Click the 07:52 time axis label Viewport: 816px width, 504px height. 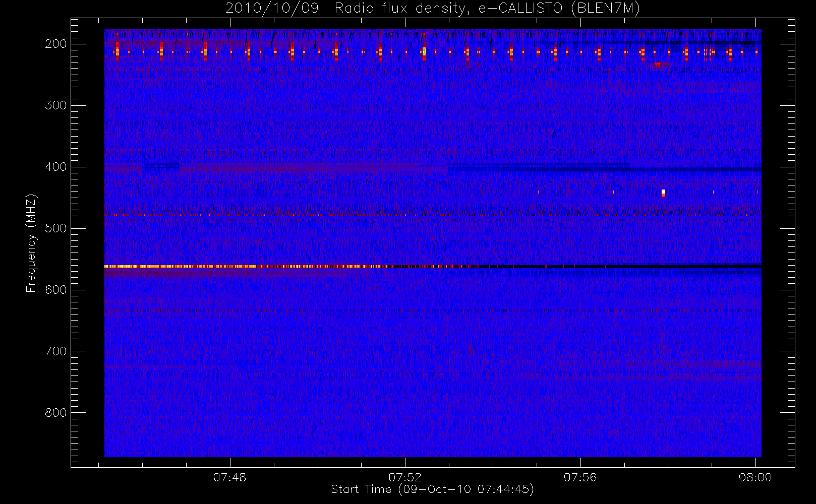(405, 477)
